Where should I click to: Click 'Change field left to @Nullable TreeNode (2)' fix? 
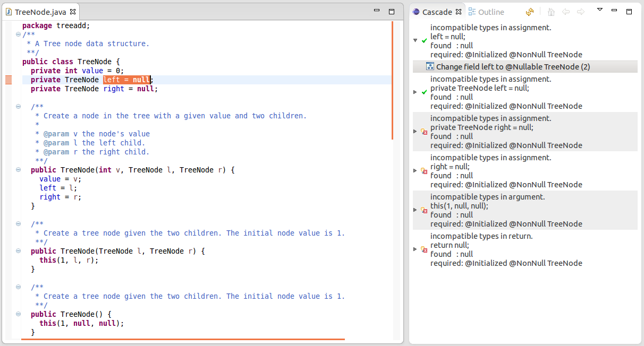(525, 67)
